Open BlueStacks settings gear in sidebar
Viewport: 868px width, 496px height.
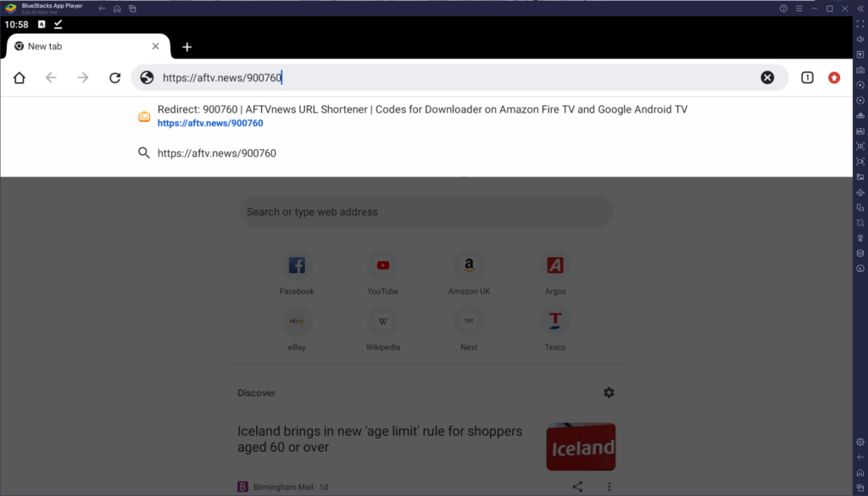[860, 443]
